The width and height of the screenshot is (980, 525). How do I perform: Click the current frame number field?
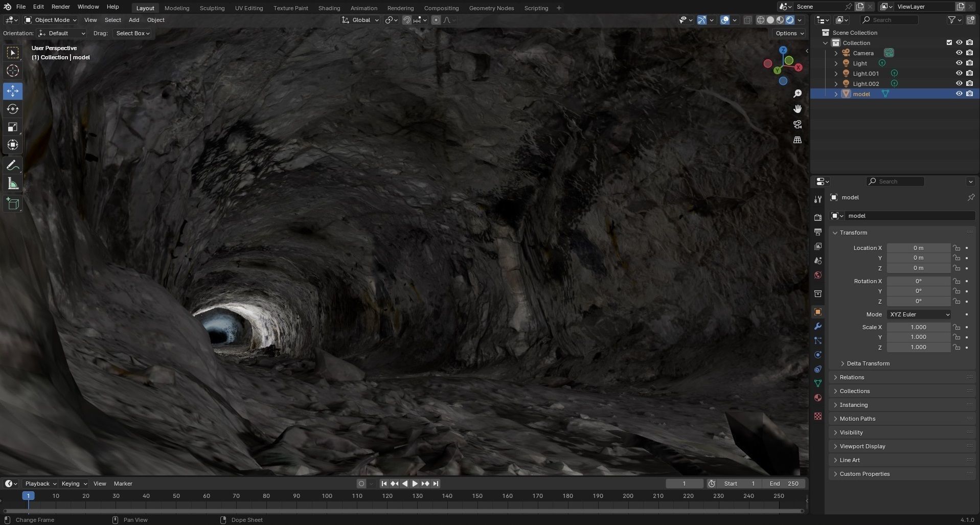684,484
